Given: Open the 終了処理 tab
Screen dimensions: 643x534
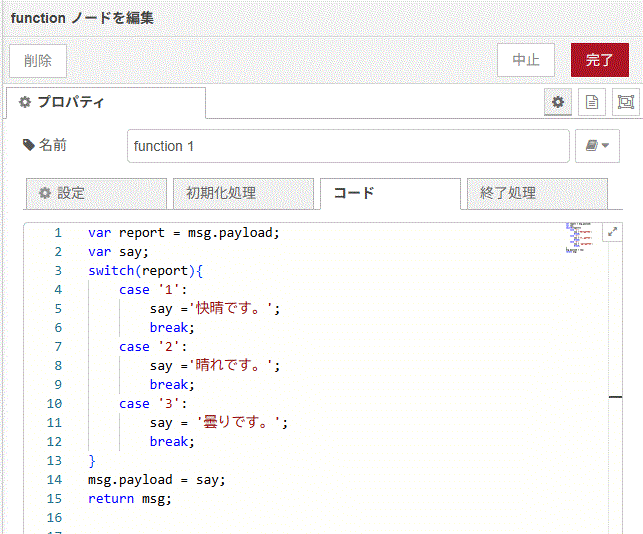Looking at the screenshot, I should coord(536,193).
